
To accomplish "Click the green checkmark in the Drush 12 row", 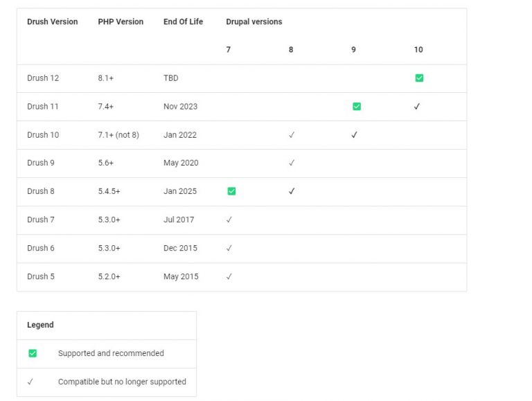I will (x=419, y=78).
